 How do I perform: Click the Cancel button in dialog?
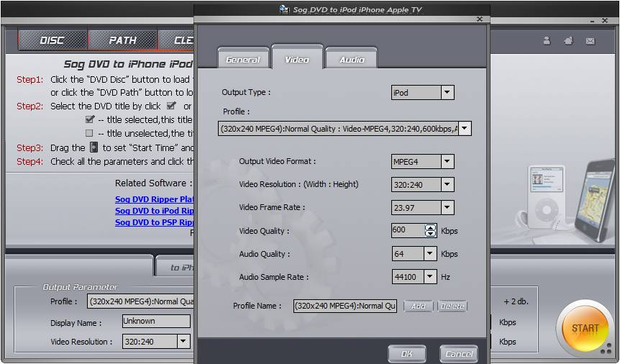point(459,354)
